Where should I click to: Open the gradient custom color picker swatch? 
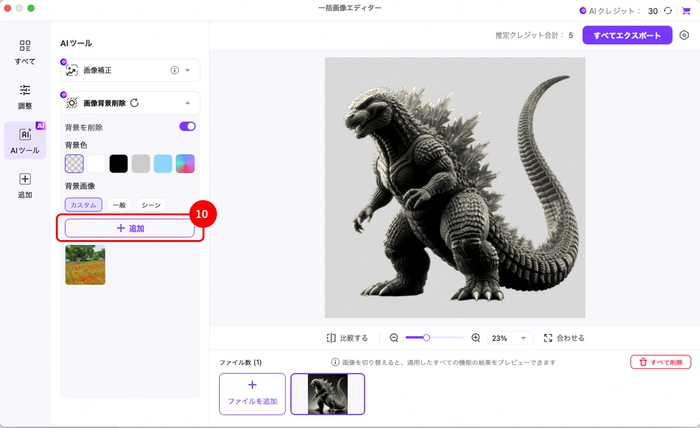[185, 164]
